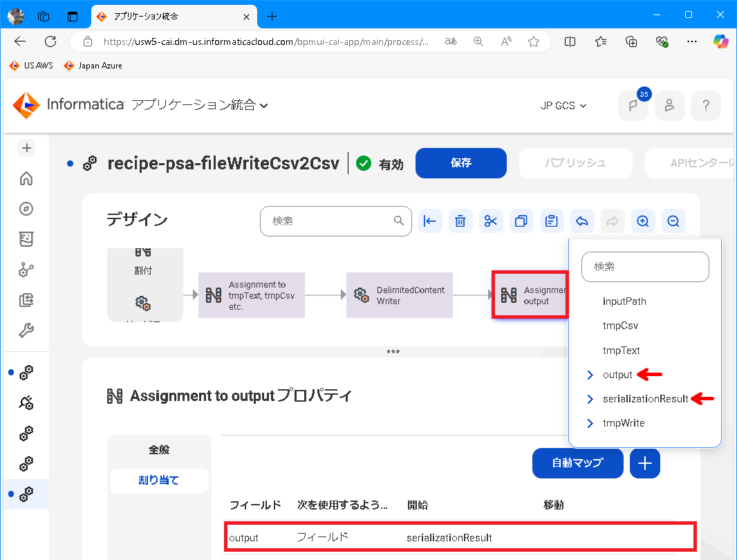Choose tmpCsv in field list
This screenshot has width=737, height=560.
pos(620,326)
